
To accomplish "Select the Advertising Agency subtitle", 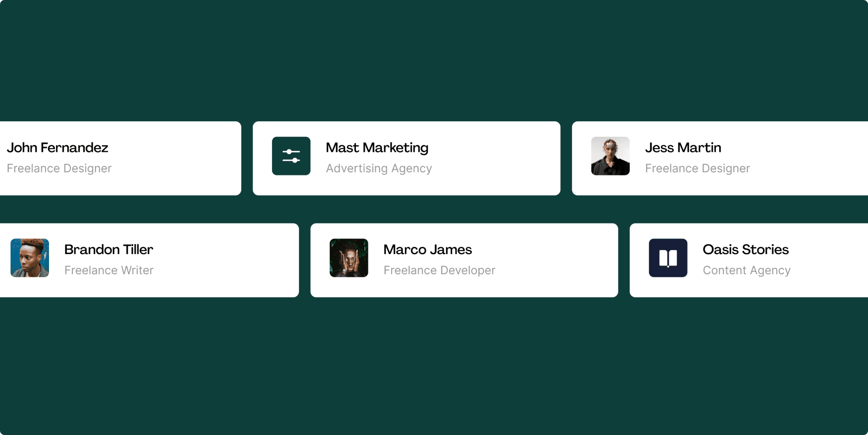I will 379,169.
